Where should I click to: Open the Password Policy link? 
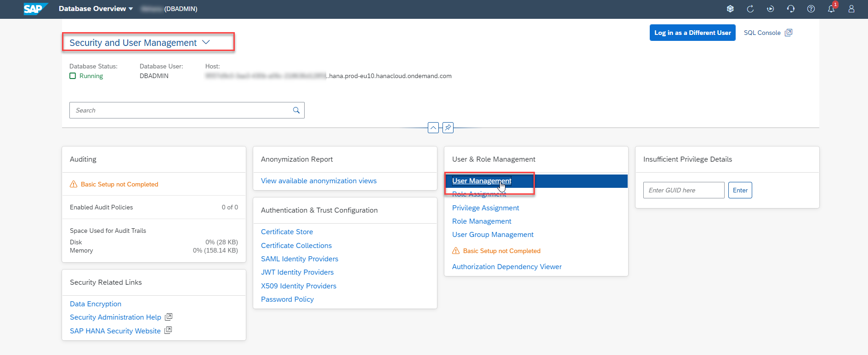click(288, 299)
